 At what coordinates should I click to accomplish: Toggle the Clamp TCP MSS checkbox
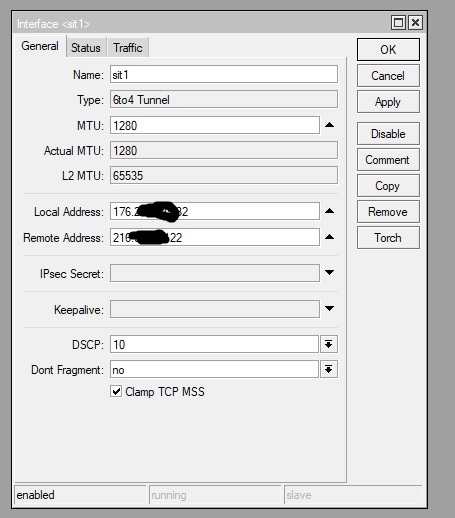coord(116,391)
